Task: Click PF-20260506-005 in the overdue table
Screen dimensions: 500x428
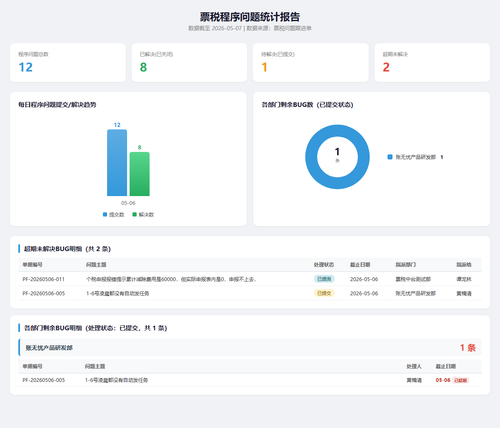Action: click(44, 293)
